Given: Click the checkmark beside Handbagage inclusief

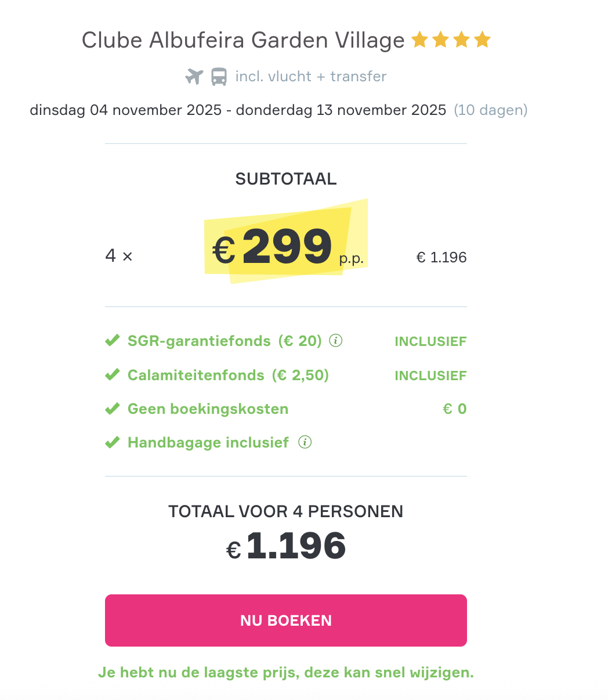Looking at the screenshot, I should [113, 443].
